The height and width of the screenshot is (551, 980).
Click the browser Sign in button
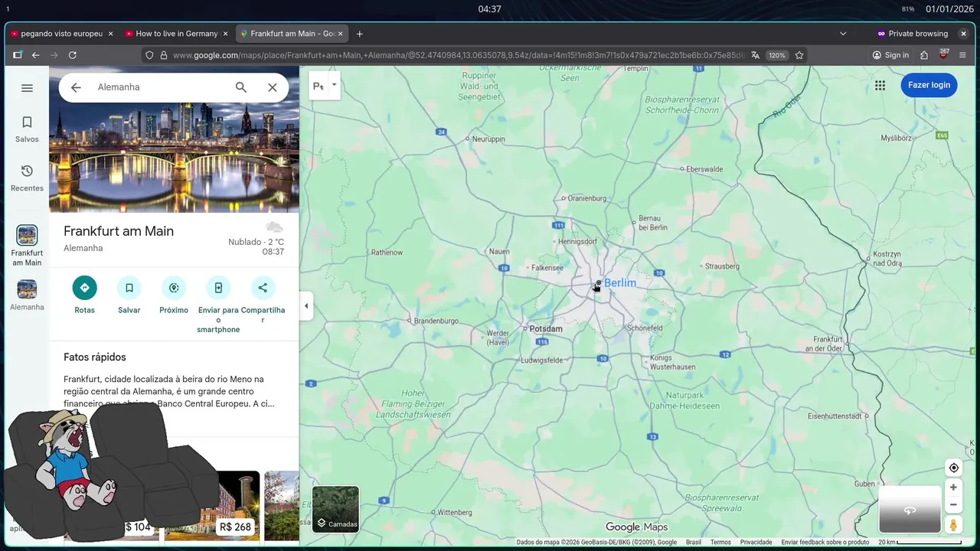(x=890, y=55)
